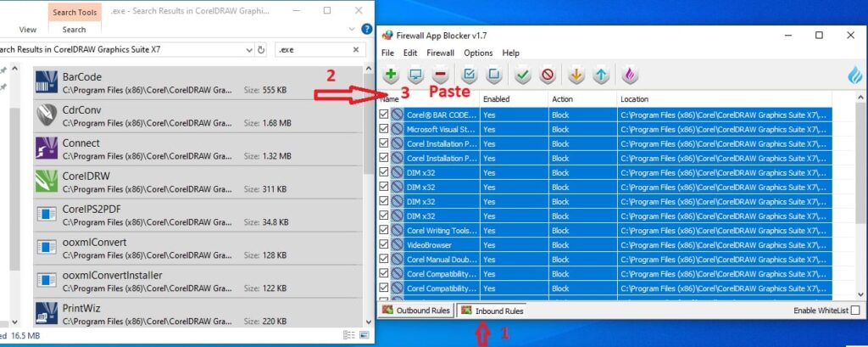Switch to the Outbound Rules tab

[x=415, y=311]
